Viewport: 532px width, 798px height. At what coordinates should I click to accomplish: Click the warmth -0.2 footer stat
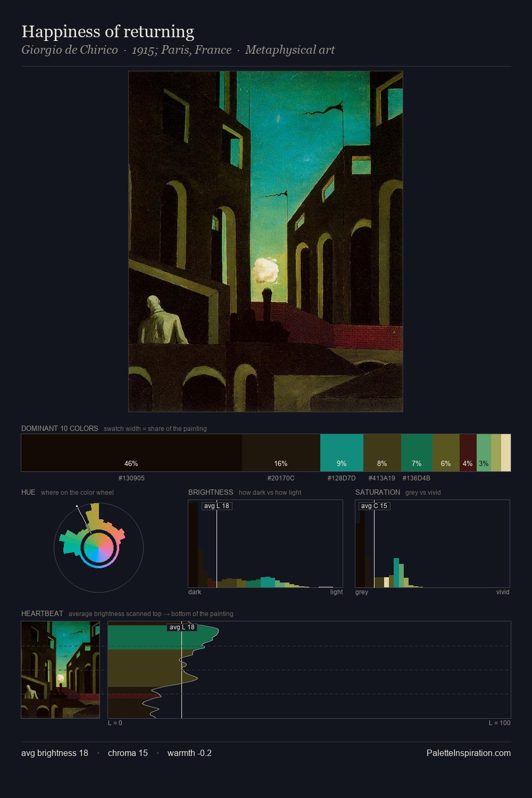[x=189, y=753]
